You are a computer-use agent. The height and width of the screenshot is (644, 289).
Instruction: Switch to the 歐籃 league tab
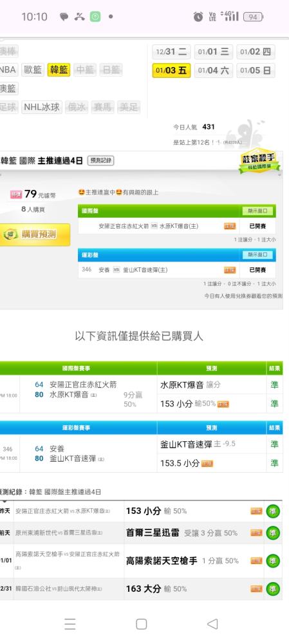point(33,70)
